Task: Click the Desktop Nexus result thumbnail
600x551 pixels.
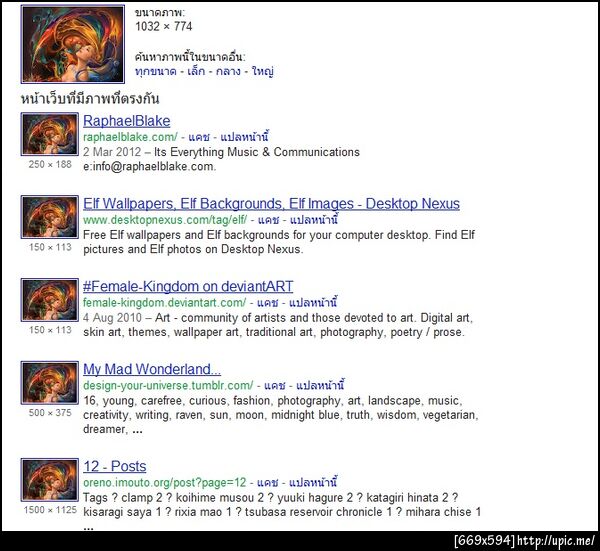Action: click(50, 217)
